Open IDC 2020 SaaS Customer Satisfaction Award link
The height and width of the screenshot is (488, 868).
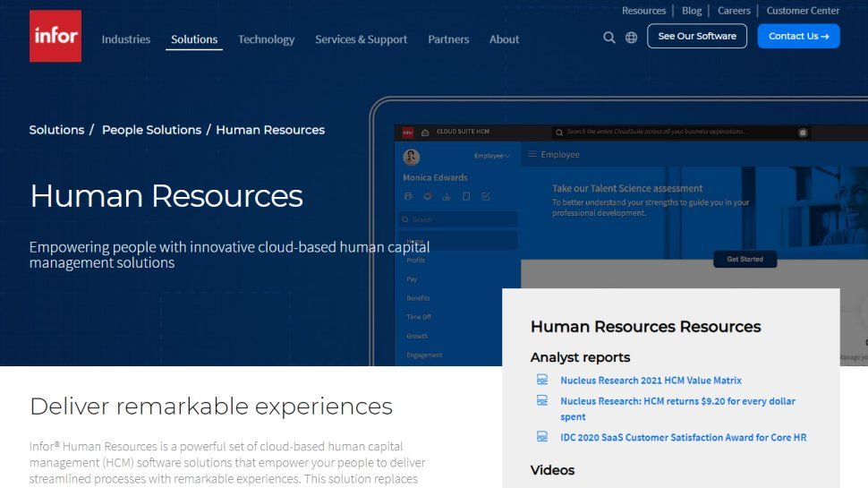[x=683, y=437]
